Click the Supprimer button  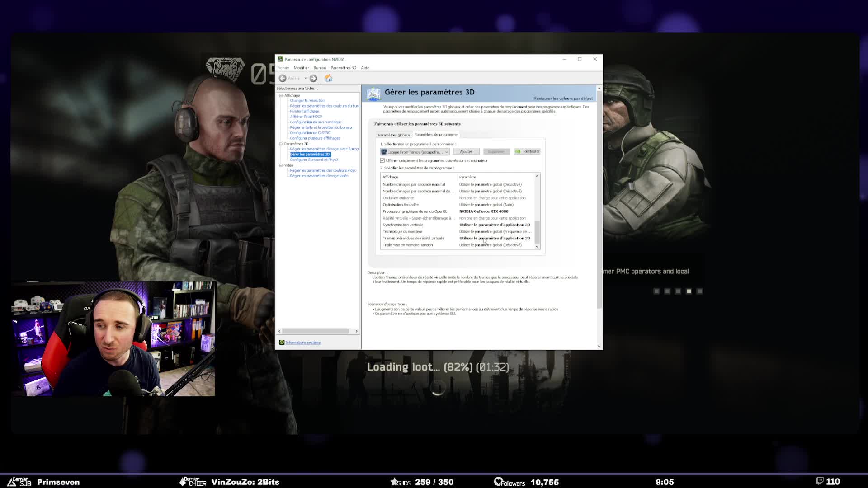(496, 152)
